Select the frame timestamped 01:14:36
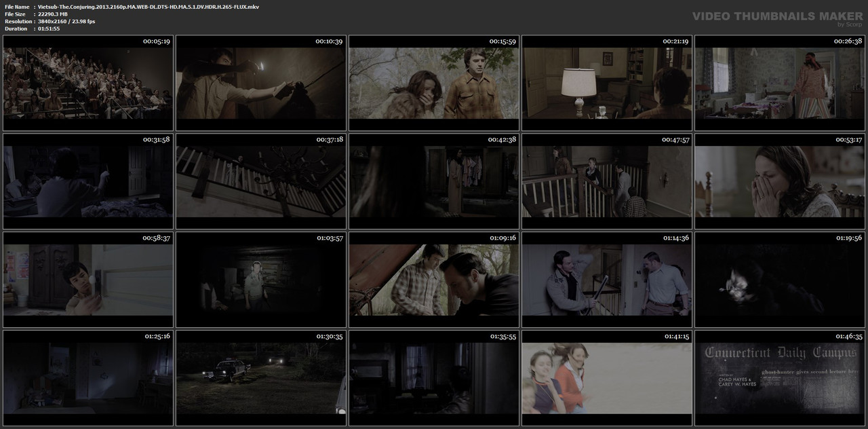868x429 pixels. (x=607, y=280)
